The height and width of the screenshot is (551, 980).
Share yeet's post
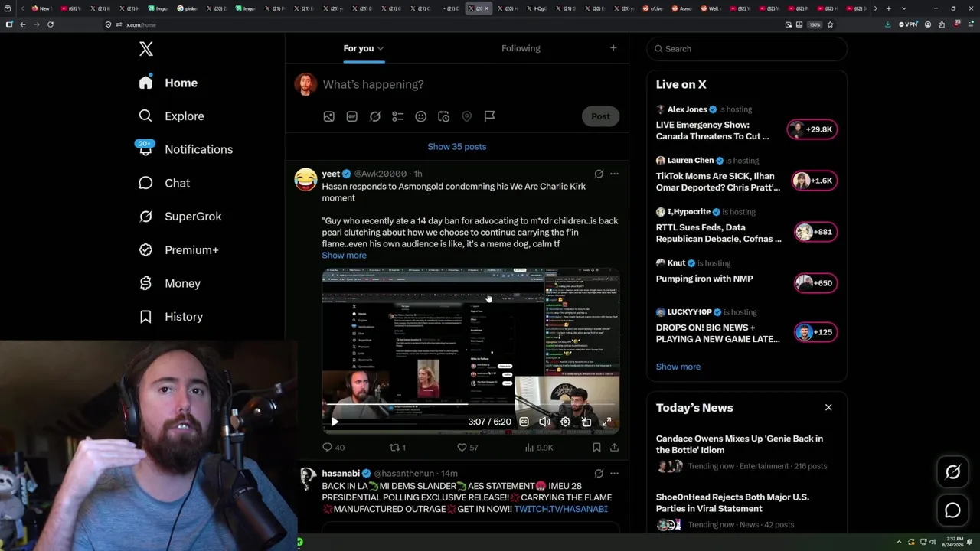coord(614,448)
